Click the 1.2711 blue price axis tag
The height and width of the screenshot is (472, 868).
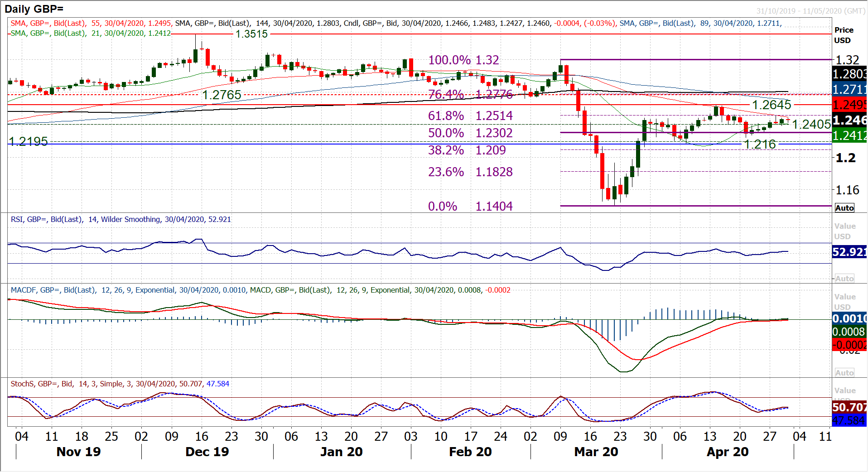click(849, 89)
